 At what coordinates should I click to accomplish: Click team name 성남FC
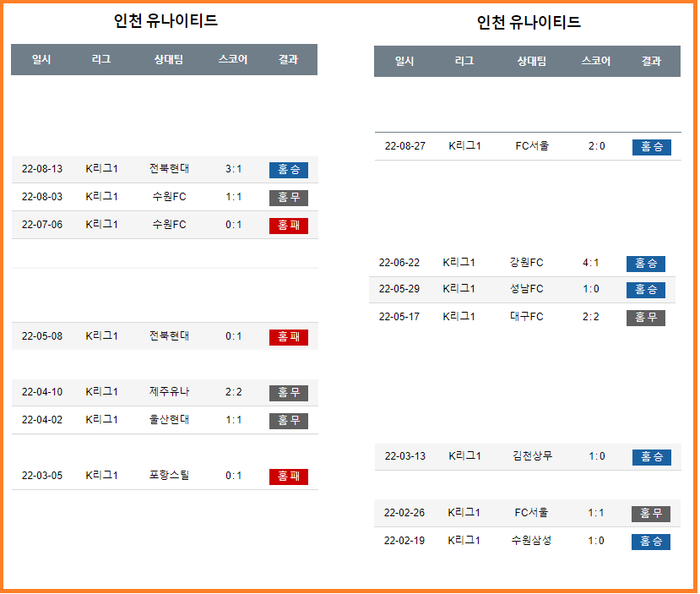click(x=527, y=289)
